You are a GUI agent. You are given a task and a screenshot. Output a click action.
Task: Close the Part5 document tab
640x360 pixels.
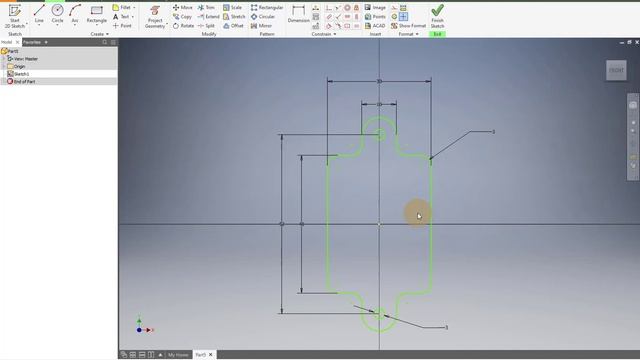(x=211, y=355)
